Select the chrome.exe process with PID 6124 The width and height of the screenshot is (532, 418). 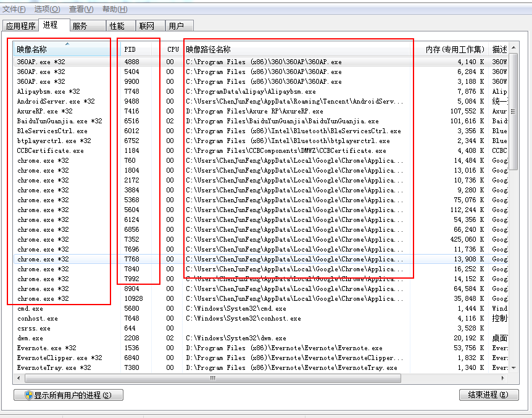tap(260, 219)
